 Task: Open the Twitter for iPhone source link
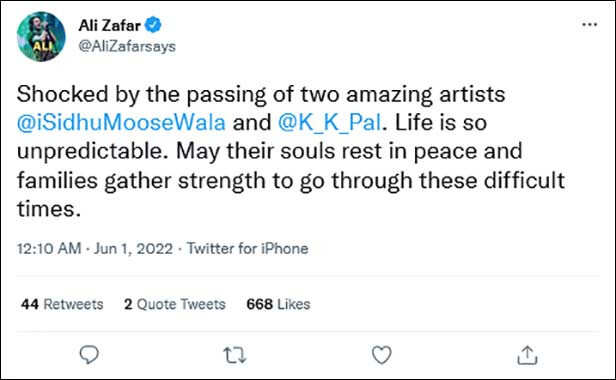point(247,249)
